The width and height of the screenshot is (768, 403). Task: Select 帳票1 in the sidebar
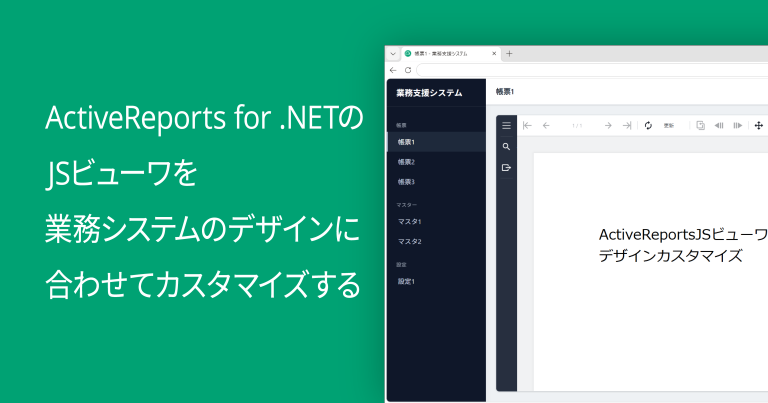pyautogui.click(x=436, y=142)
